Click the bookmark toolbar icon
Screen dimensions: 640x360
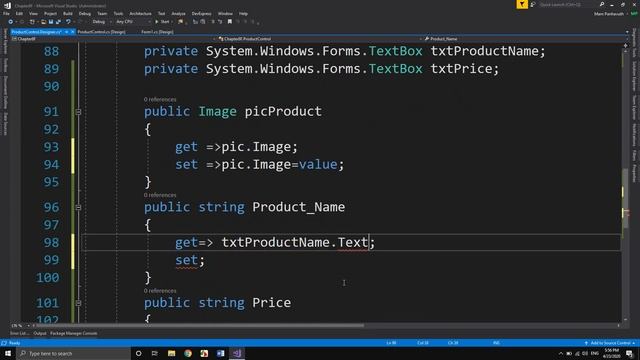(x=230, y=22)
